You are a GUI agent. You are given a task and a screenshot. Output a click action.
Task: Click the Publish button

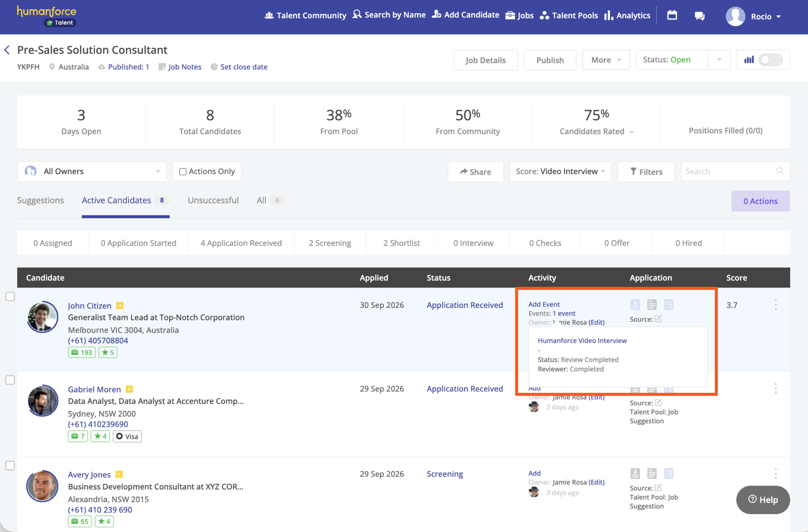point(550,60)
